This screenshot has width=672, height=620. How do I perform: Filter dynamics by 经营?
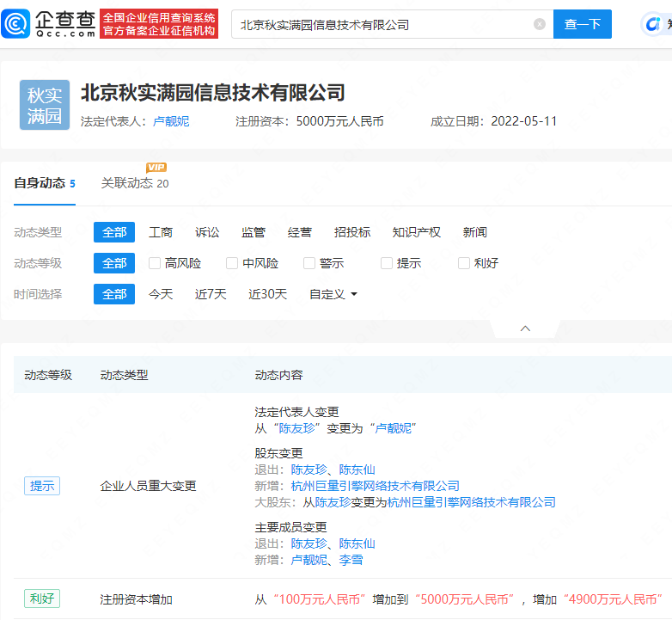[x=300, y=232]
